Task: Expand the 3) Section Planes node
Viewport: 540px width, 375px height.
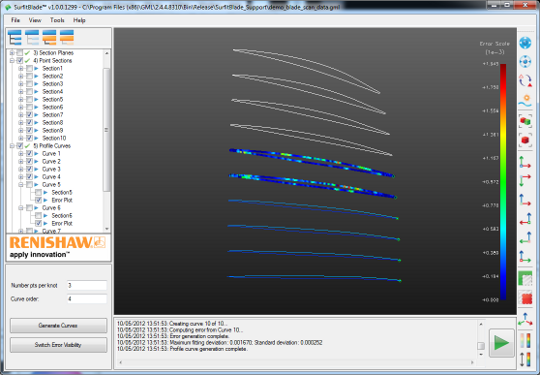Action: point(12,53)
